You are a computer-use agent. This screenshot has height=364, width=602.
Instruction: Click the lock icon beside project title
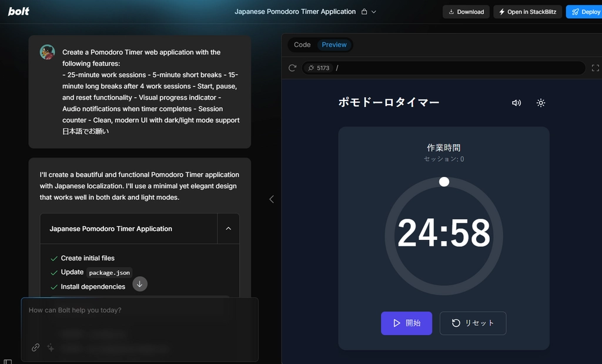[x=364, y=12]
